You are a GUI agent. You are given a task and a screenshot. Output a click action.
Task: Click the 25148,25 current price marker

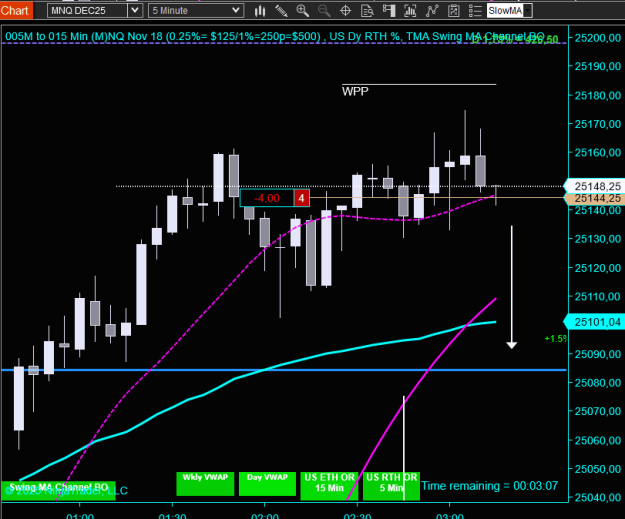[x=596, y=186]
